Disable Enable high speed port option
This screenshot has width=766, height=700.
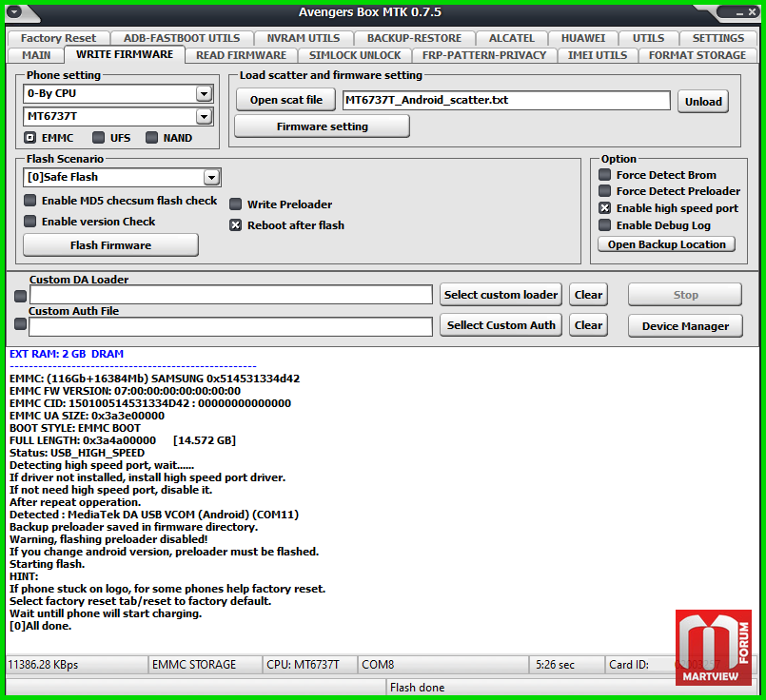[x=605, y=208]
